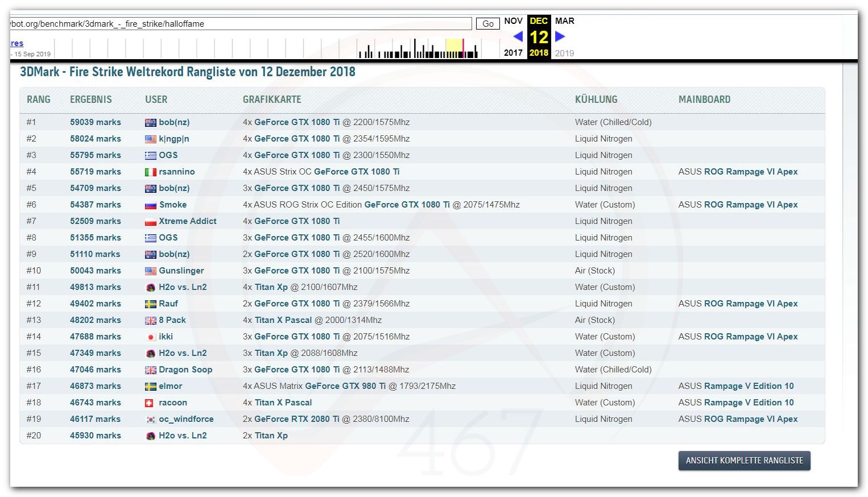Click the Wayback Machine URL input field

[x=241, y=24]
